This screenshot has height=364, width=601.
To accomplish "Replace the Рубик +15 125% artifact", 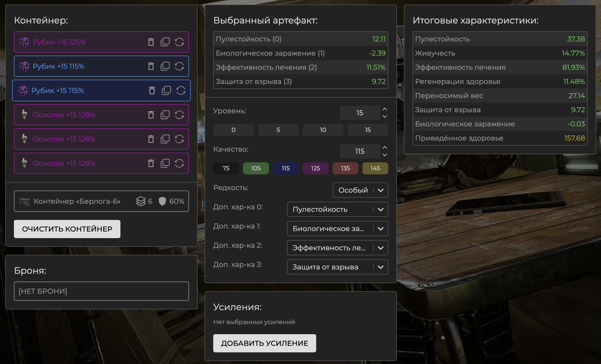I will 179,42.
